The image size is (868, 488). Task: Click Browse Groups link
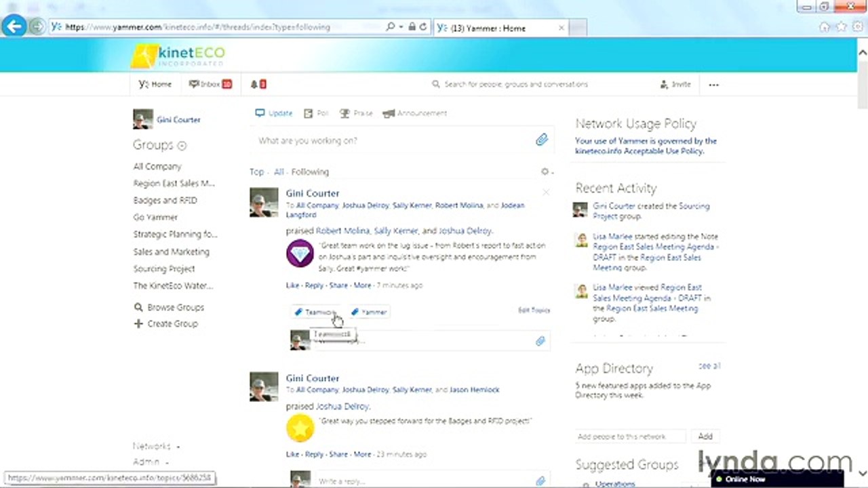coord(169,308)
